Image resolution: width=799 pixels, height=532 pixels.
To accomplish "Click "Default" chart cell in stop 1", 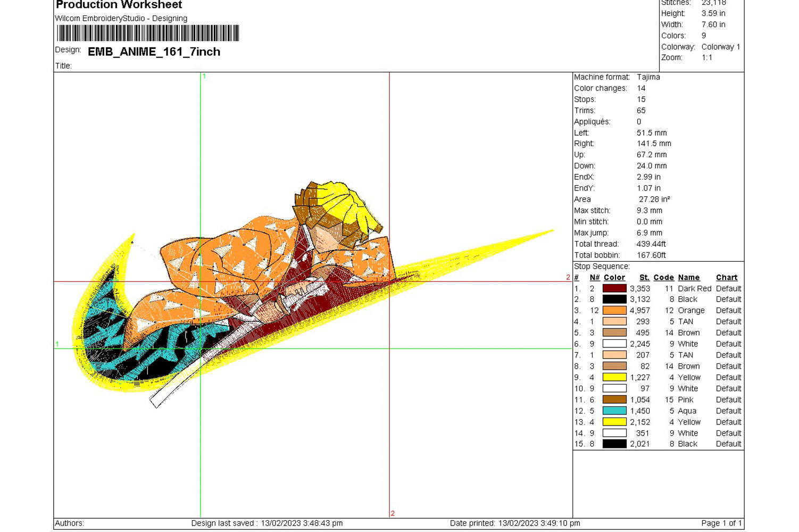I will point(728,288).
